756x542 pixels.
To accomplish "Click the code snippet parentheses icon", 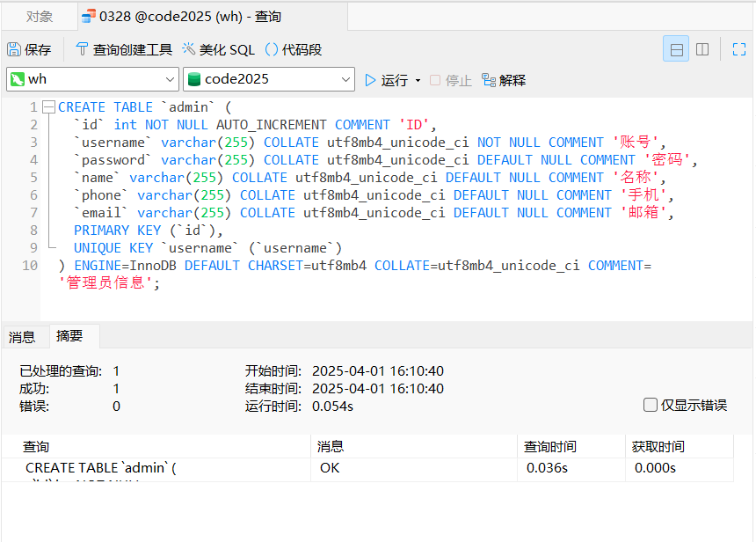I will (x=272, y=49).
